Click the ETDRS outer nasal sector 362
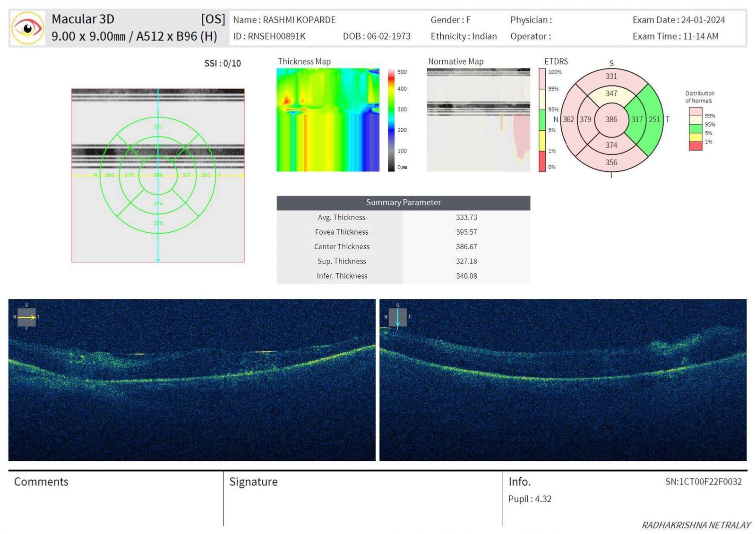Viewport: 756px width, 534px height. click(568, 119)
